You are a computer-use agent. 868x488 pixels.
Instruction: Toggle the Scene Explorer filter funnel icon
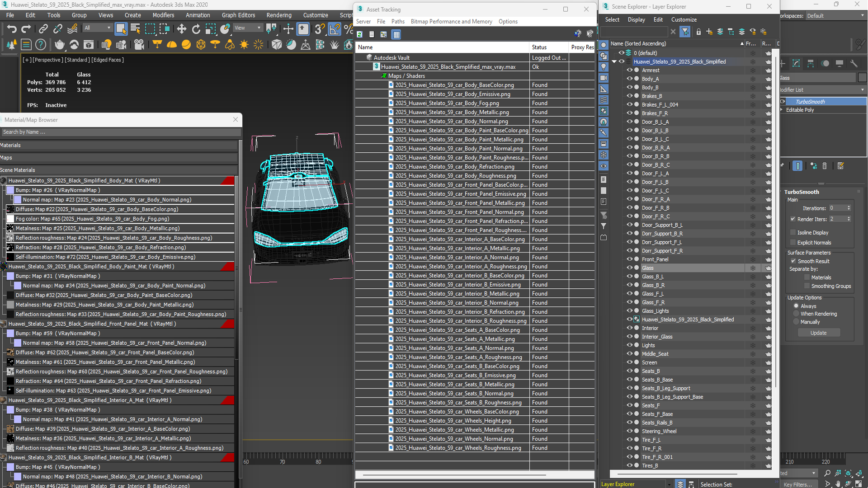point(685,32)
